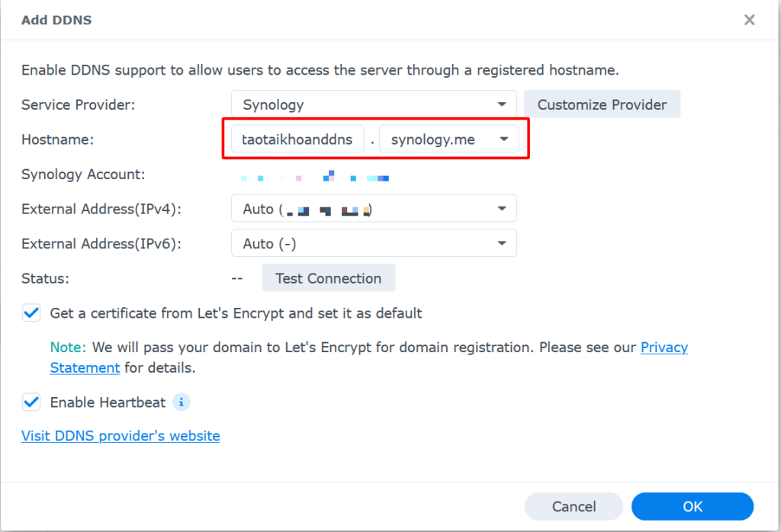
Task: Visit the DDNS provider's website
Action: [x=120, y=435]
